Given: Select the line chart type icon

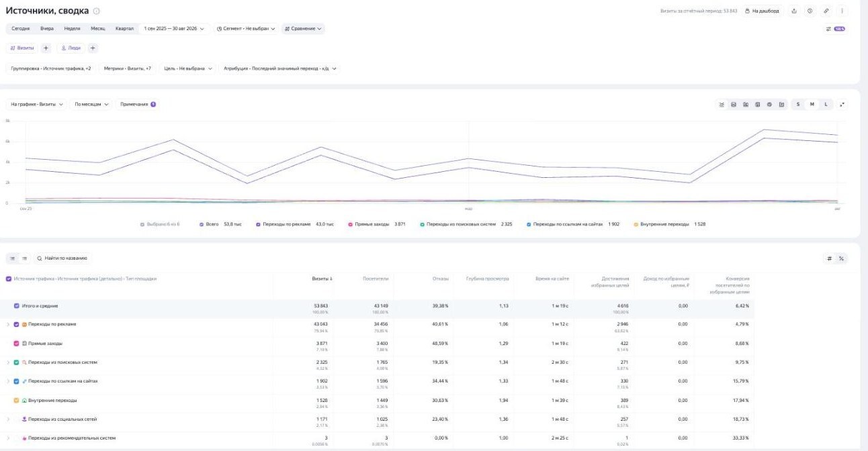Looking at the screenshot, I should coord(722,105).
